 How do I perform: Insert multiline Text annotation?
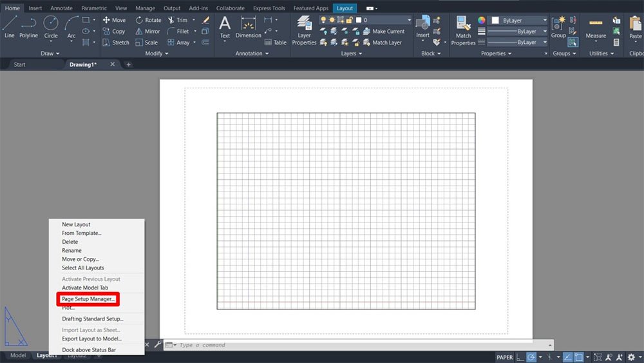click(x=225, y=27)
